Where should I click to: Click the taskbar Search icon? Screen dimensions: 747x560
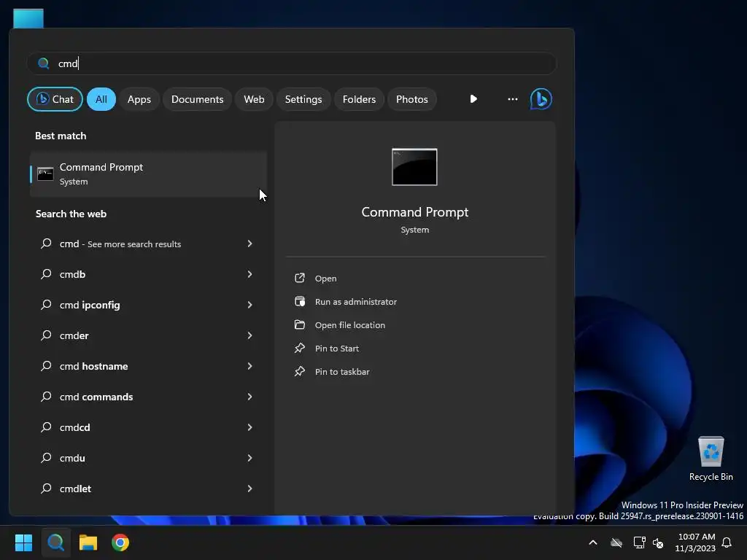pos(55,542)
